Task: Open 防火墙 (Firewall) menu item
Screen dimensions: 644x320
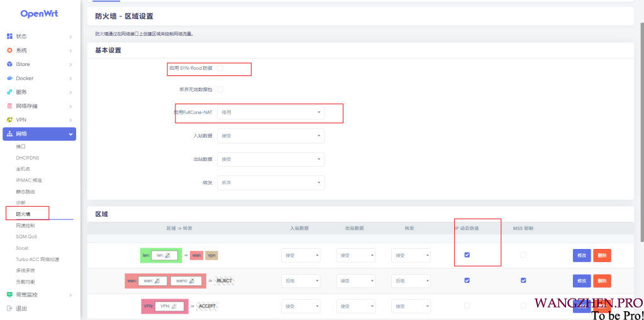Action: [23, 214]
